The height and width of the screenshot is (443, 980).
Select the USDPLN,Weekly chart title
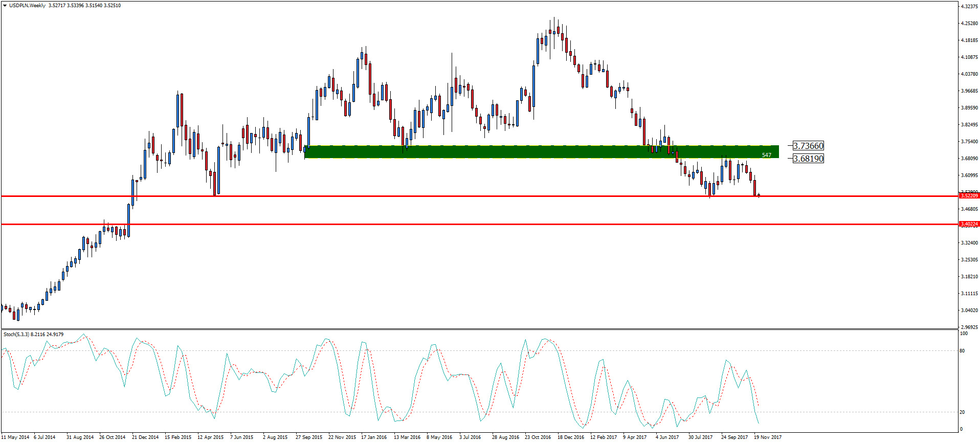pos(27,6)
